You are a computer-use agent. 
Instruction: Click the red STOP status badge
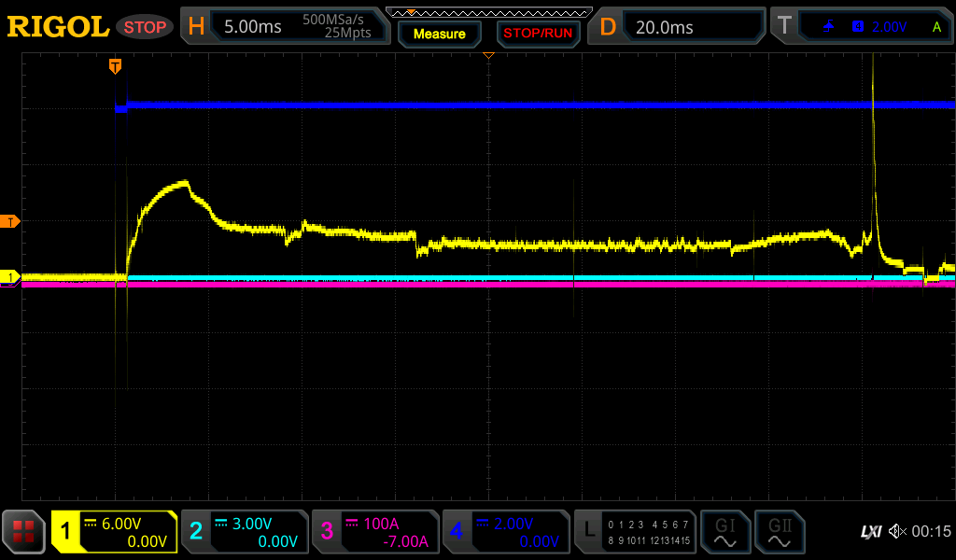[145, 27]
